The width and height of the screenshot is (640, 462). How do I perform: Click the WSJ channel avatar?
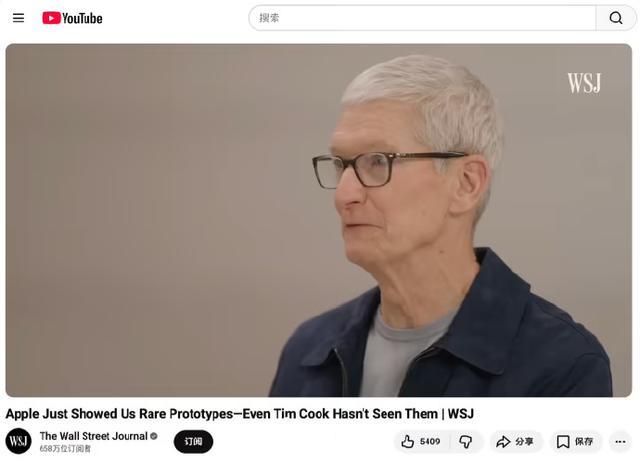pos(18,441)
